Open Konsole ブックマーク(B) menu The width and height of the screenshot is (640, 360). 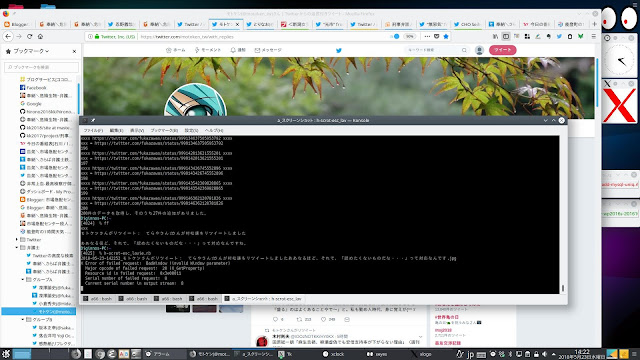pyautogui.click(x=164, y=130)
